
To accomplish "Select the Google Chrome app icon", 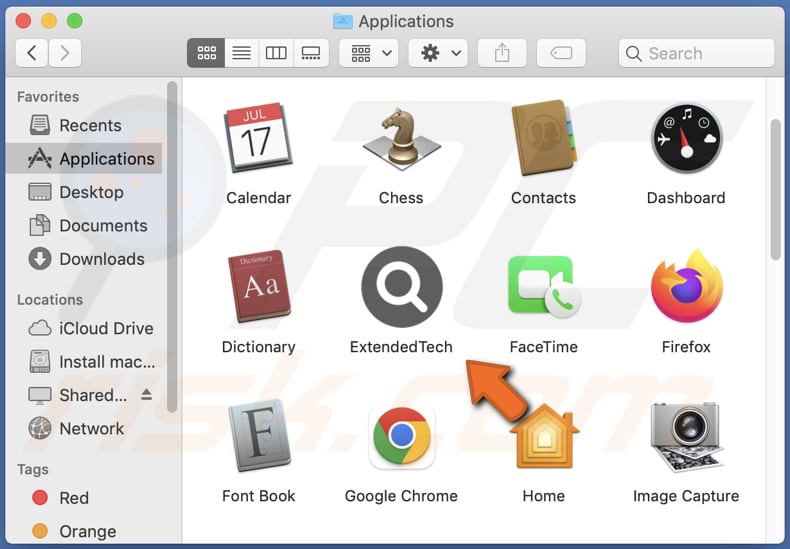I will click(x=402, y=436).
